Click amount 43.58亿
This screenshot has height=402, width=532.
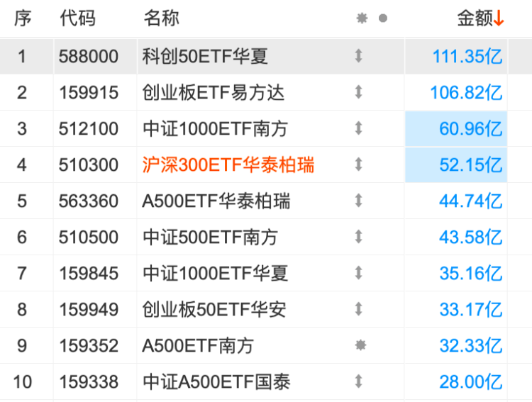coord(470,237)
